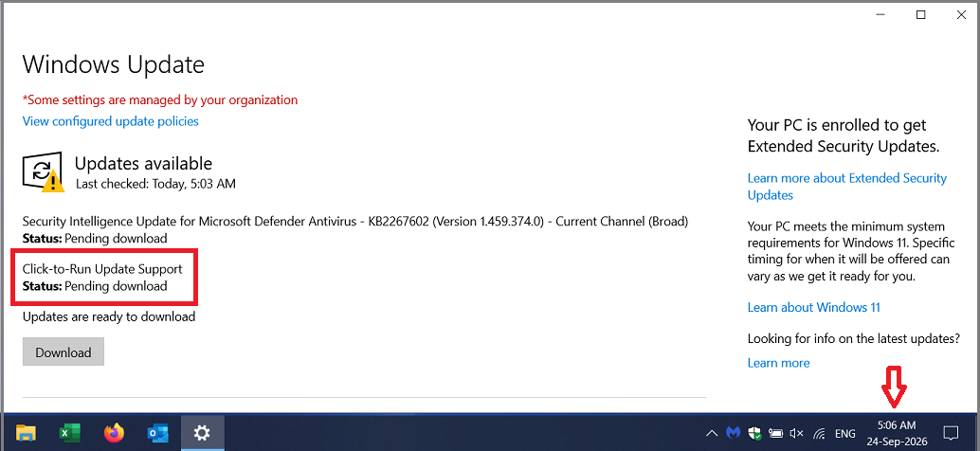This screenshot has width=980, height=451.
Task: Click Learn more under latest updates info
Action: pyautogui.click(x=779, y=363)
